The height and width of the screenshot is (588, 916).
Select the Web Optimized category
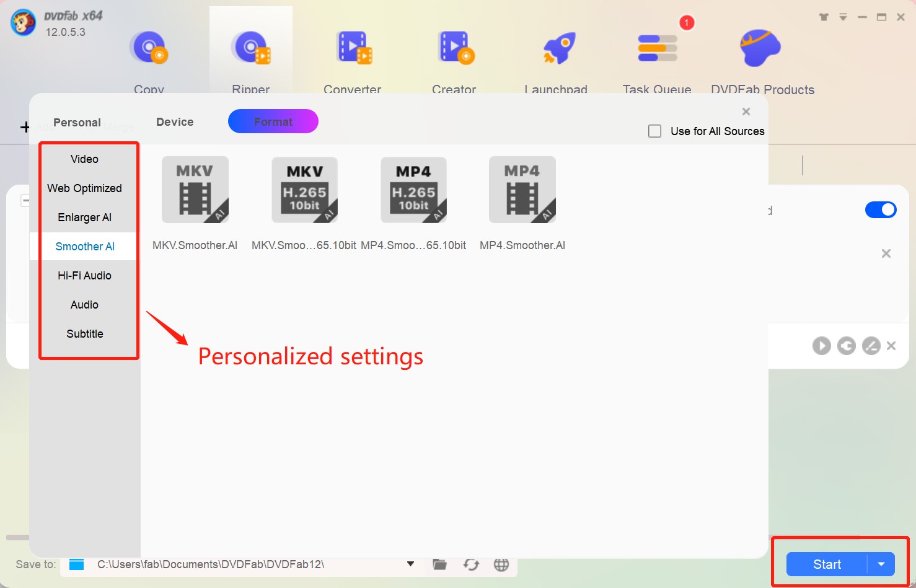84,188
